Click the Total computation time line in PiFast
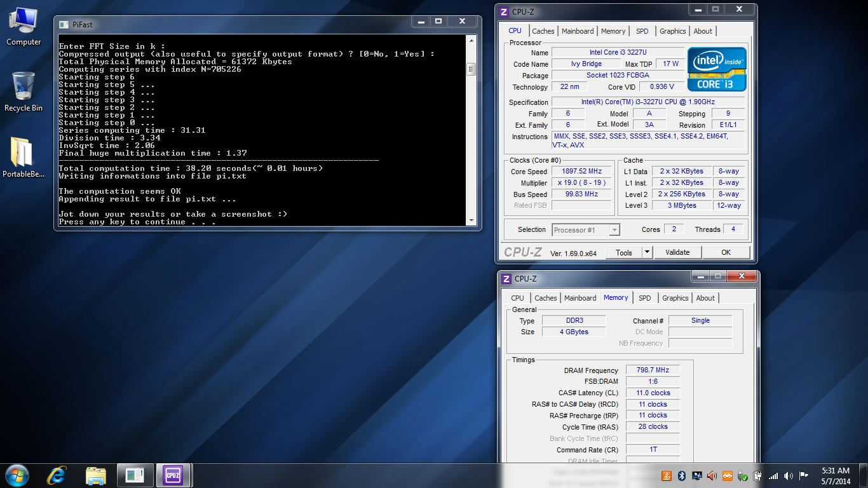The height and width of the screenshot is (488, 868). 191,168
